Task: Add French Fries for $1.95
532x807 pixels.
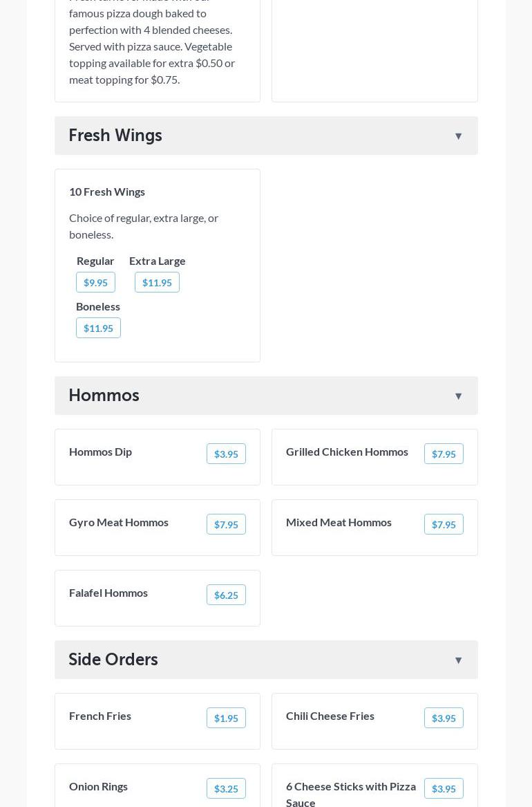Action: pyautogui.click(x=226, y=718)
